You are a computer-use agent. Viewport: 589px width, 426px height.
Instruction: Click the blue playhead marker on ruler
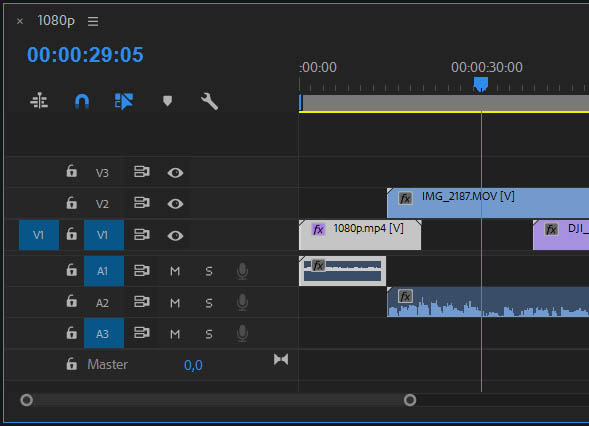tap(481, 84)
